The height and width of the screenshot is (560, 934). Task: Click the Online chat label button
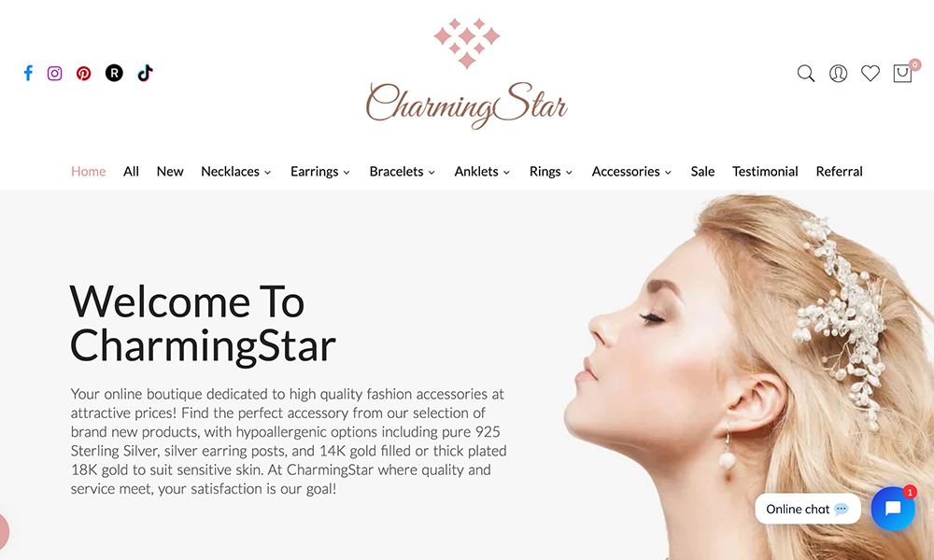(x=807, y=509)
